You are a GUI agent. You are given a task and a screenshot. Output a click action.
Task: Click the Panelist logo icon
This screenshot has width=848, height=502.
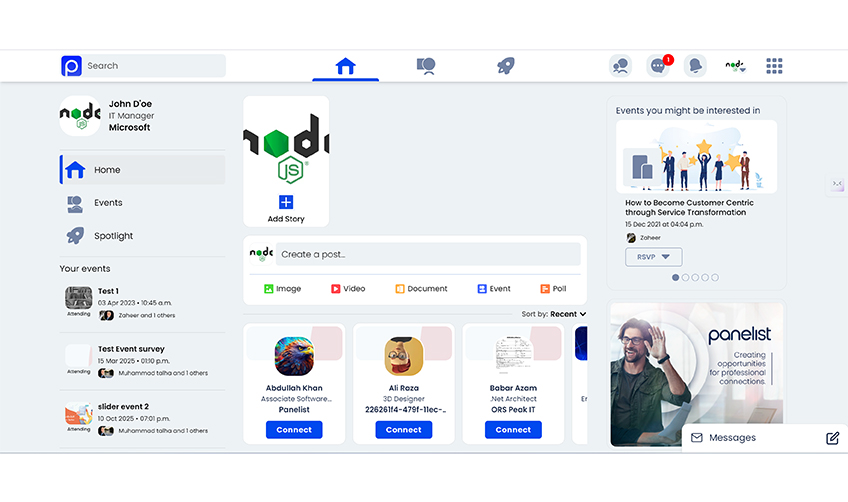(x=71, y=66)
